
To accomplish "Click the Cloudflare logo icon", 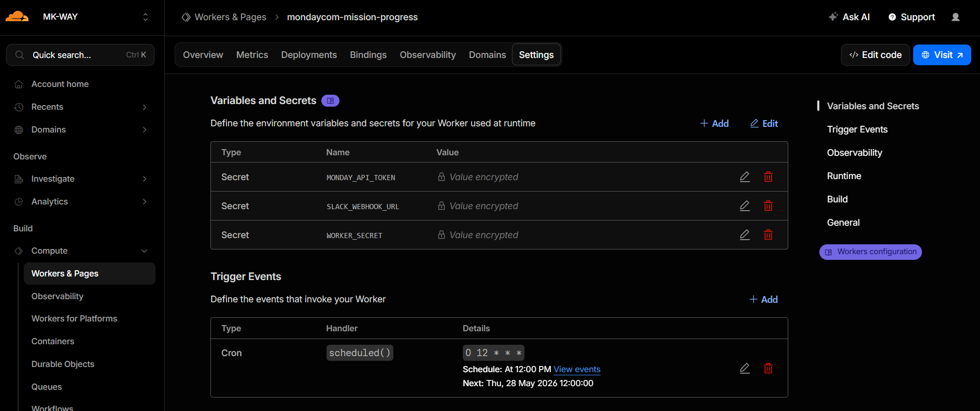I will click(x=17, y=17).
